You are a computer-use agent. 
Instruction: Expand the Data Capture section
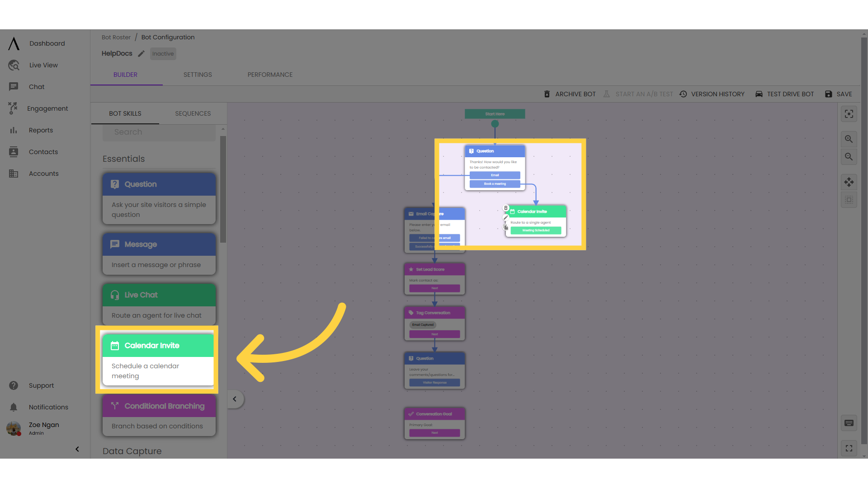tap(132, 451)
